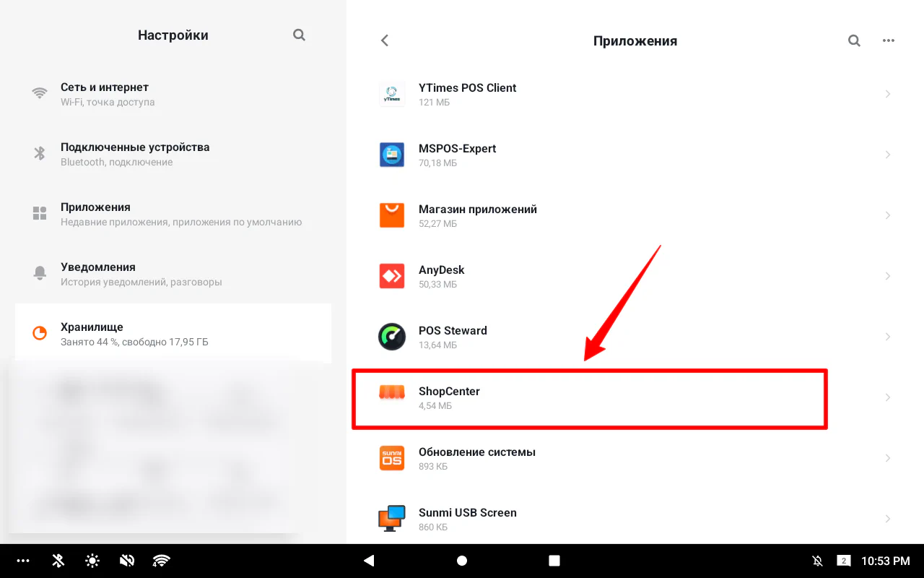This screenshot has width=924, height=578.
Task: Go back from the Приложения screen
Action: point(385,41)
